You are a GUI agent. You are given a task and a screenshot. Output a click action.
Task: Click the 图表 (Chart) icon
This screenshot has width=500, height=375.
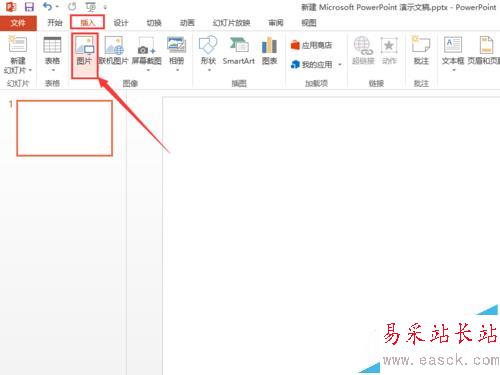[x=269, y=45]
